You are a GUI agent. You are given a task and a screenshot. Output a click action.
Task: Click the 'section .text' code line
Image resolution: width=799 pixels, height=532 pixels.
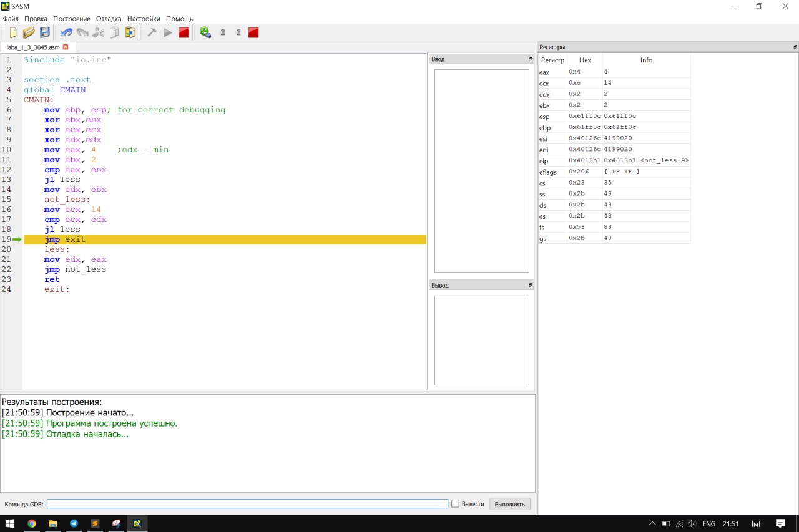point(57,80)
